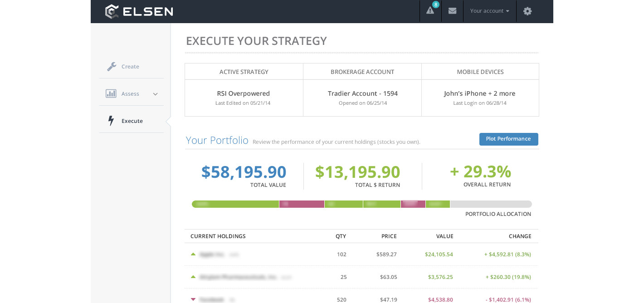This screenshot has width=644, height=303.
Task: Click the Current Holdings column header
Action: [x=218, y=236]
